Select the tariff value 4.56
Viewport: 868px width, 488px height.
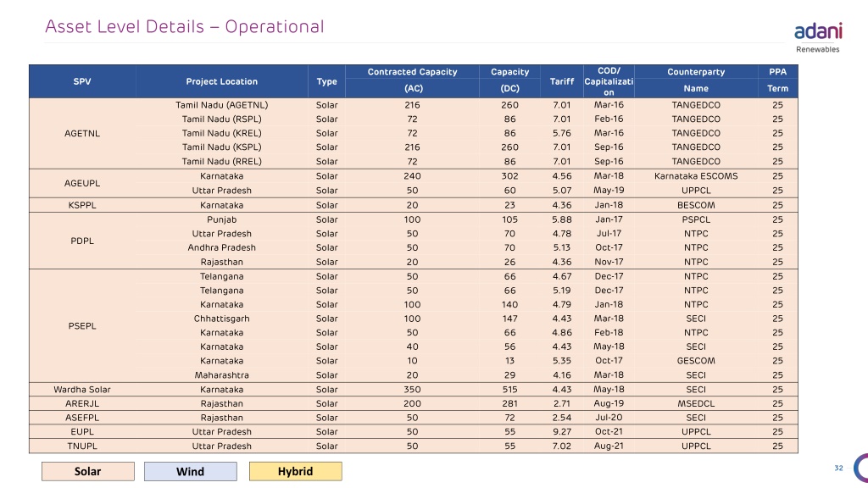(561, 176)
